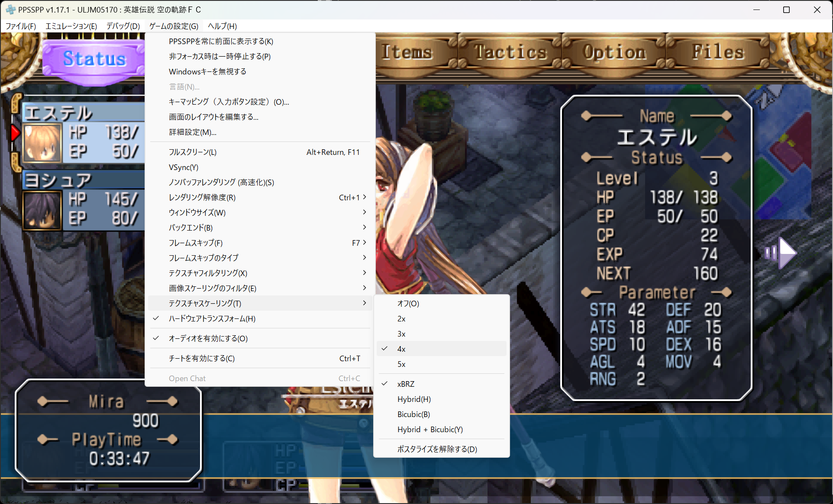Toggle 非フォーカス時は一時停止する option
833x504 pixels.
coord(260,57)
